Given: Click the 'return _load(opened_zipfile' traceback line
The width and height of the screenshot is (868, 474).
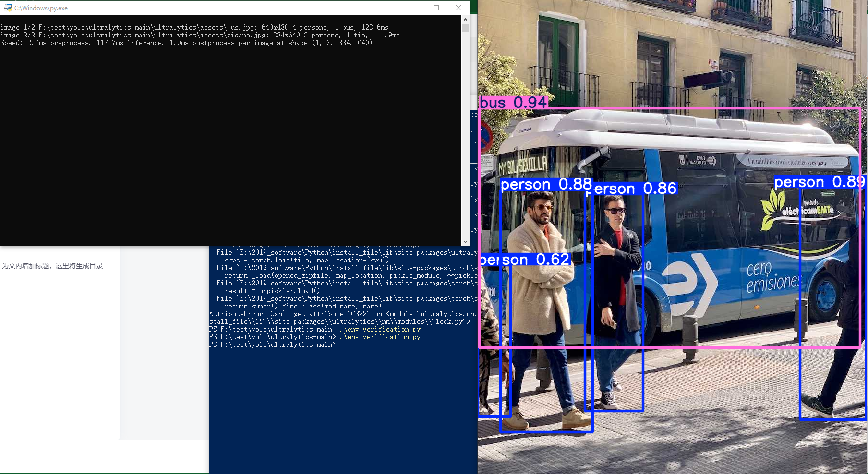Looking at the screenshot, I should pos(350,275).
